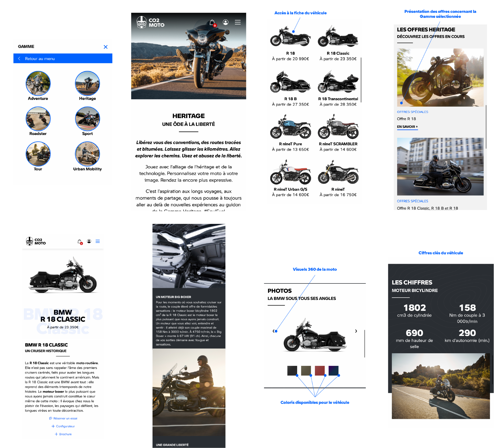Open the R nineT Pure motorcycle card
Screen dimensions: 504x448
[290, 133]
